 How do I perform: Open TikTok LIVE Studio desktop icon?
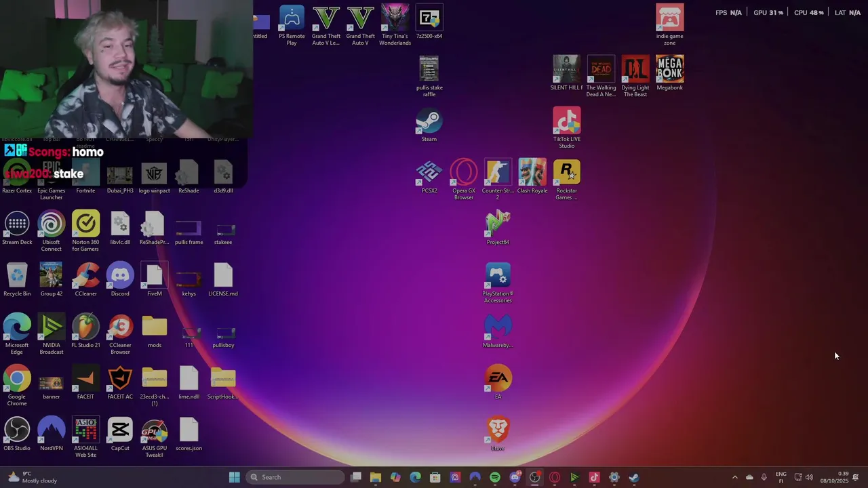[566, 128]
